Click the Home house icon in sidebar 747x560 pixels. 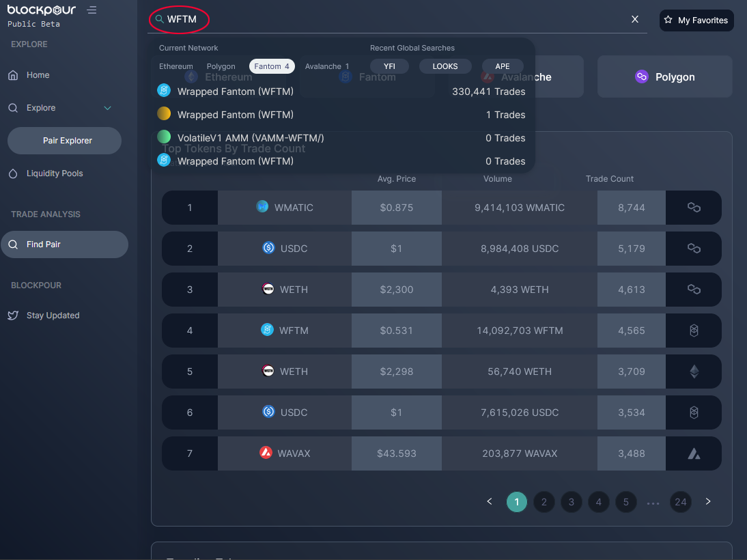click(14, 75)
